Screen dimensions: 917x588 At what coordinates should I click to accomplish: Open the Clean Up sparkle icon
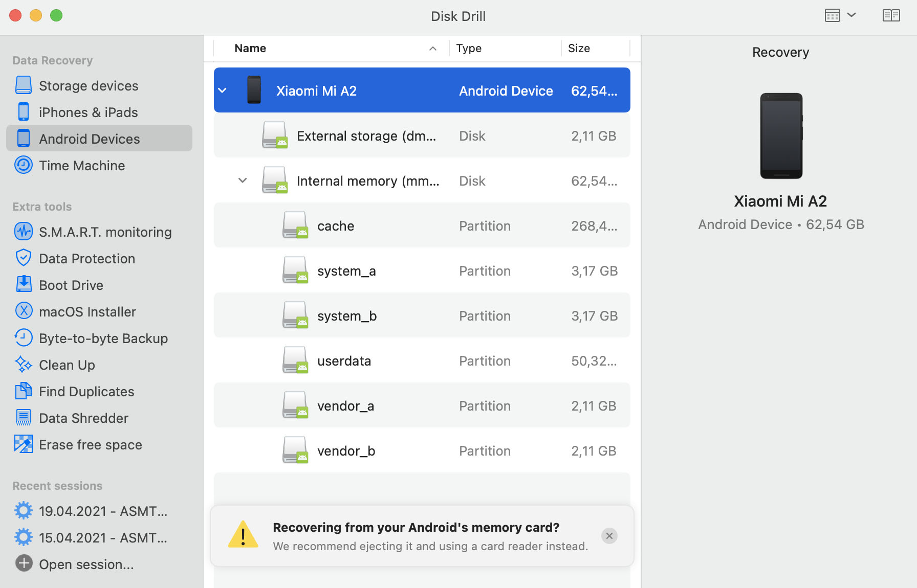(x=24, y=365)
